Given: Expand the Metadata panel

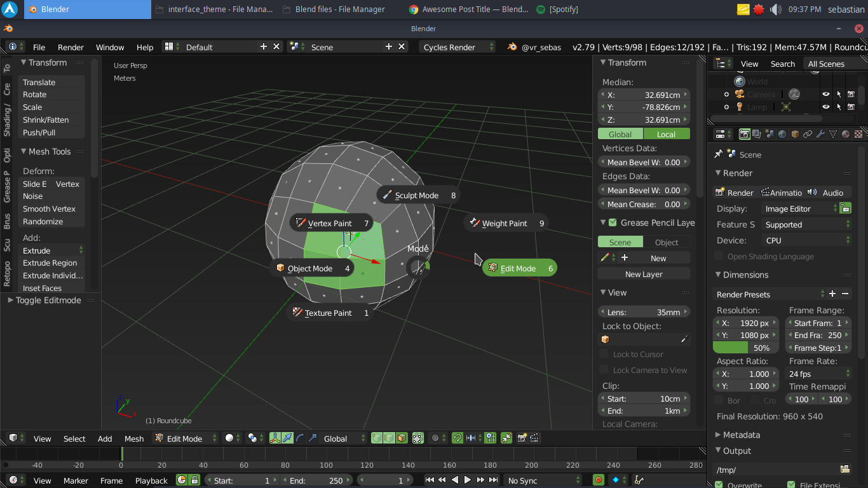Looking at the screenshot, I should [741, 435].
